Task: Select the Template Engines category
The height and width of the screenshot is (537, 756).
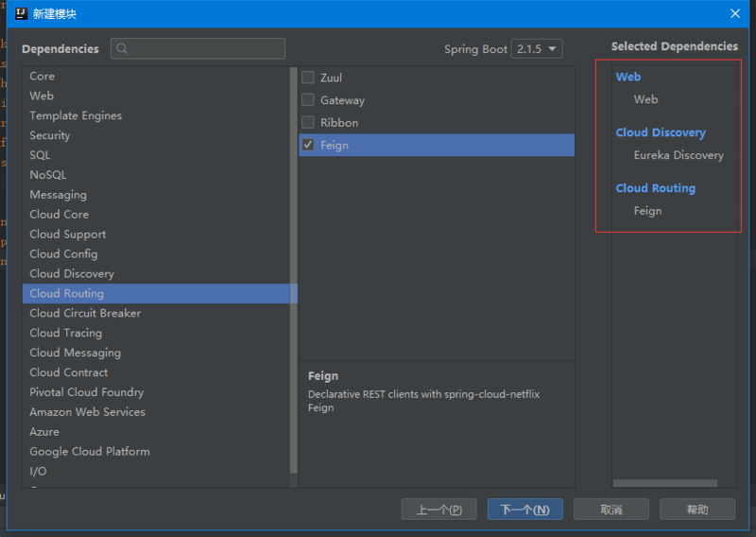Action: (x=76, y=115)
